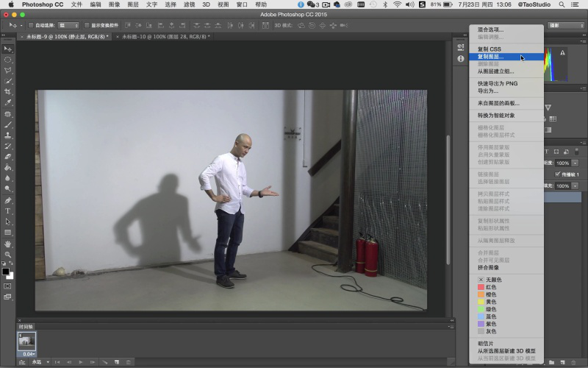Activate the Zoom magnifier tool

[8, 254]
